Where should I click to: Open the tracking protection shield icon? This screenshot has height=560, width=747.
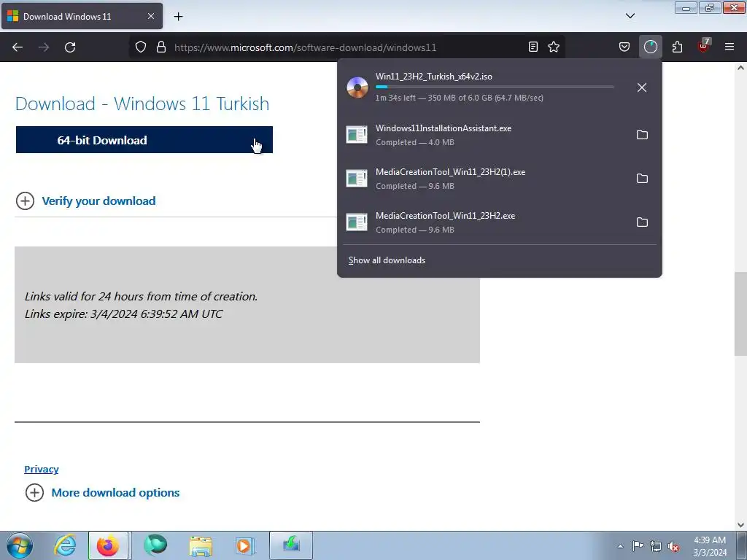click(x=141, y=47)
